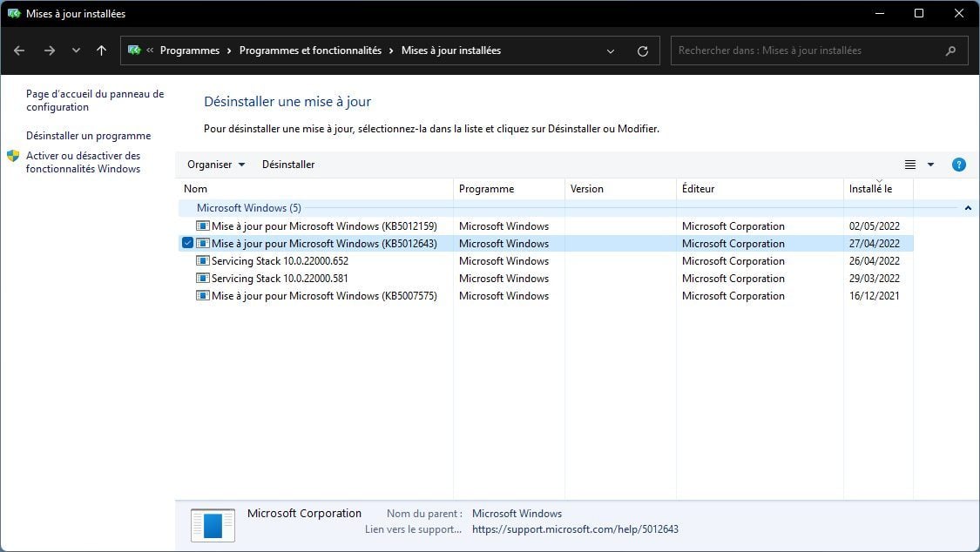The height and width of the screenshot is (552, 980).
Task: Click the Désinstaller toolbar button
Action: coord(288,165)
